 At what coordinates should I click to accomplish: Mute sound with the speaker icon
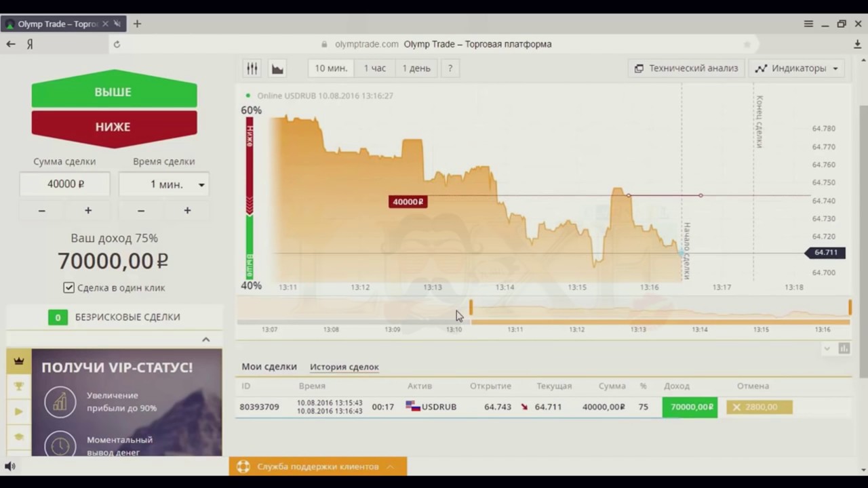coord(10,466)
